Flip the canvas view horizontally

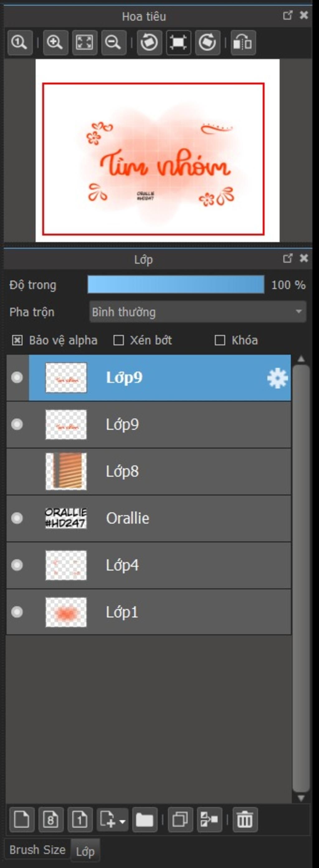pos(243,42)
